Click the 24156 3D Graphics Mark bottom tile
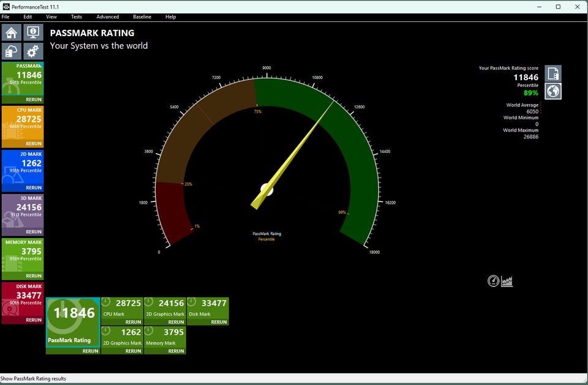This screenshot has height=385, width=588. 165,308
